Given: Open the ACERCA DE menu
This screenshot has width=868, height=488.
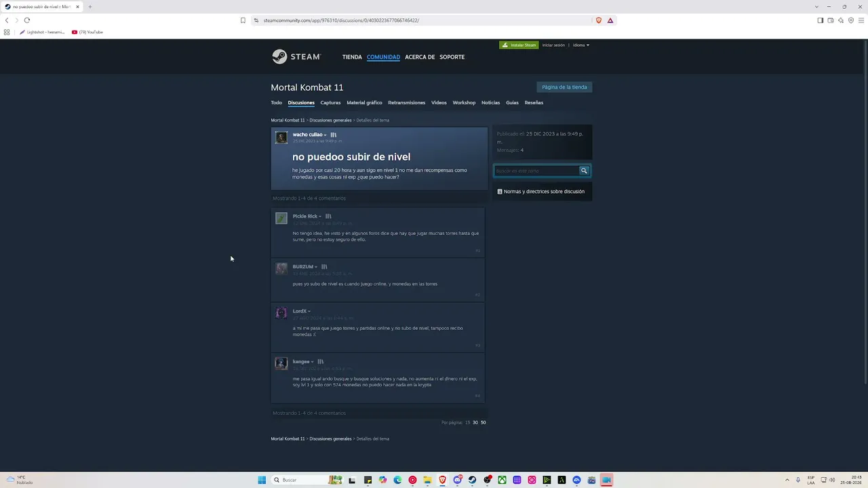Looking at the screenshot, I should [420, 57].
